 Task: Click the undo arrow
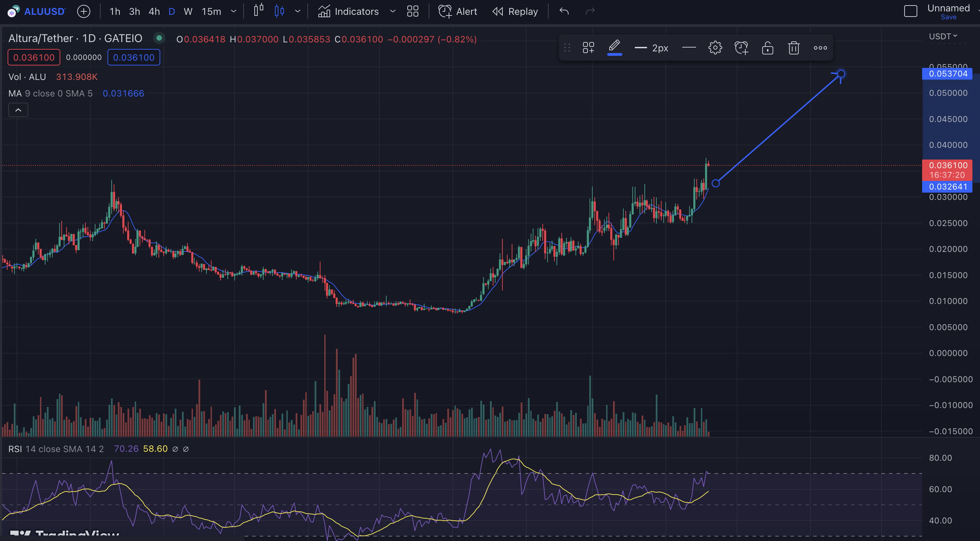(564, 11)
